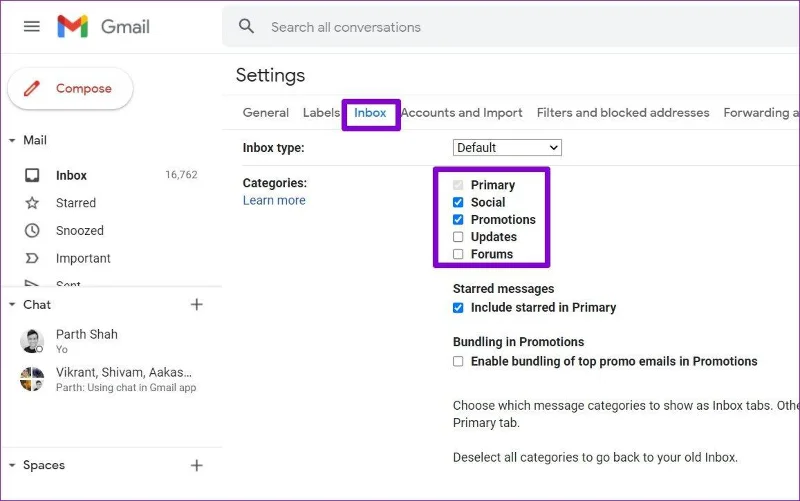800x501 pixels.
Task: Add a new chat with plus icon
Action: tap(196, 305)
